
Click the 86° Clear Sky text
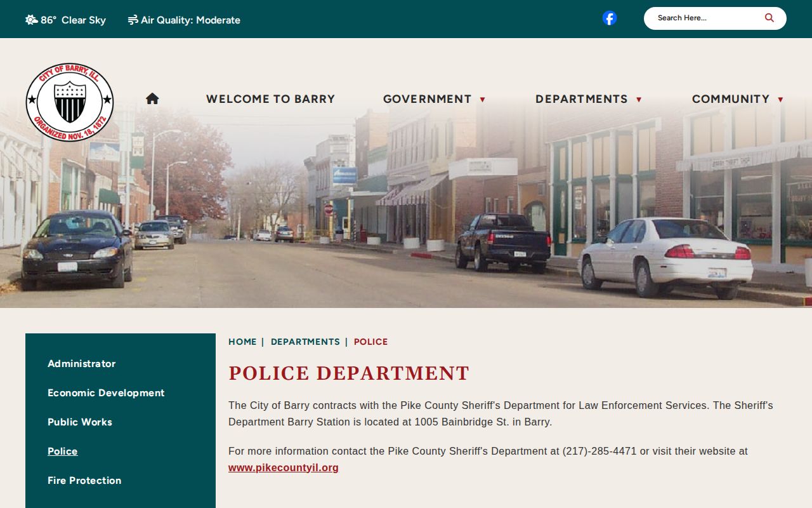pos(73,20)
